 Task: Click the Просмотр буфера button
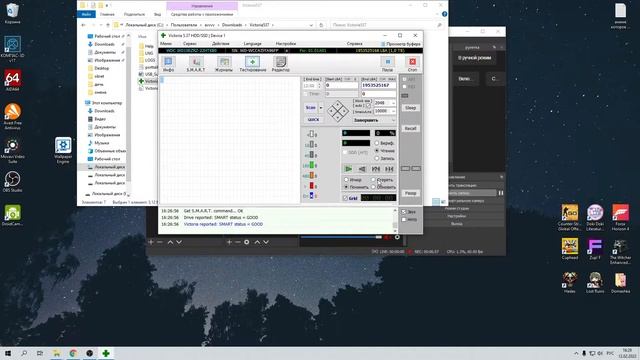(400, 44)
